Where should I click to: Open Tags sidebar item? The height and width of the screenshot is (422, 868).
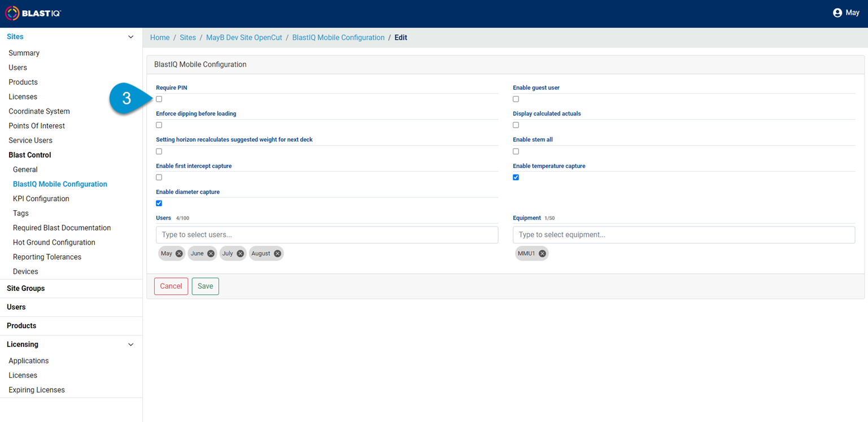[21, 213]
